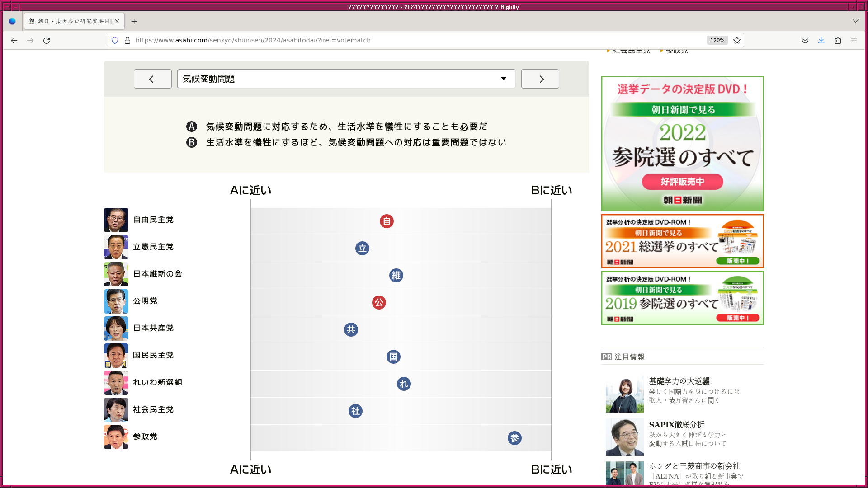Close the 朝日・東大谷口研究室 tab
The width and height of the screenshot is (868, 488).
[x=117, y=21]
